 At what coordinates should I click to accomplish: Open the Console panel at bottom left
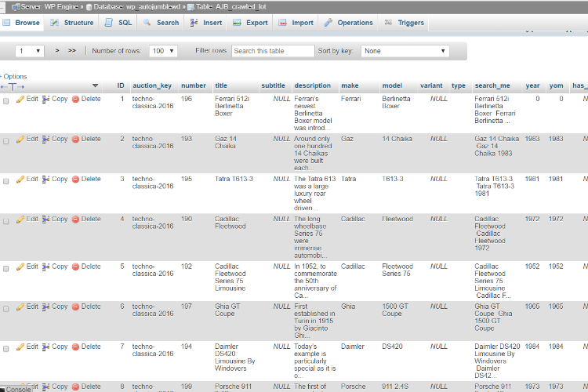pos(16,389)
